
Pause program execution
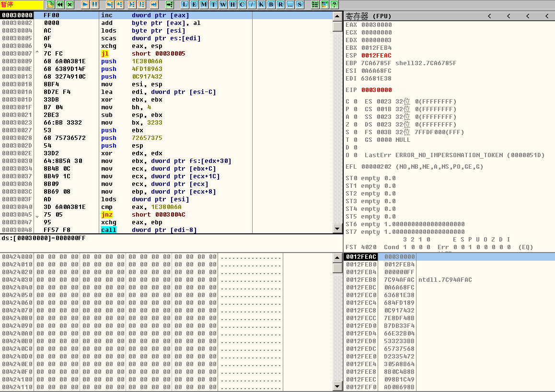point(94,4)
